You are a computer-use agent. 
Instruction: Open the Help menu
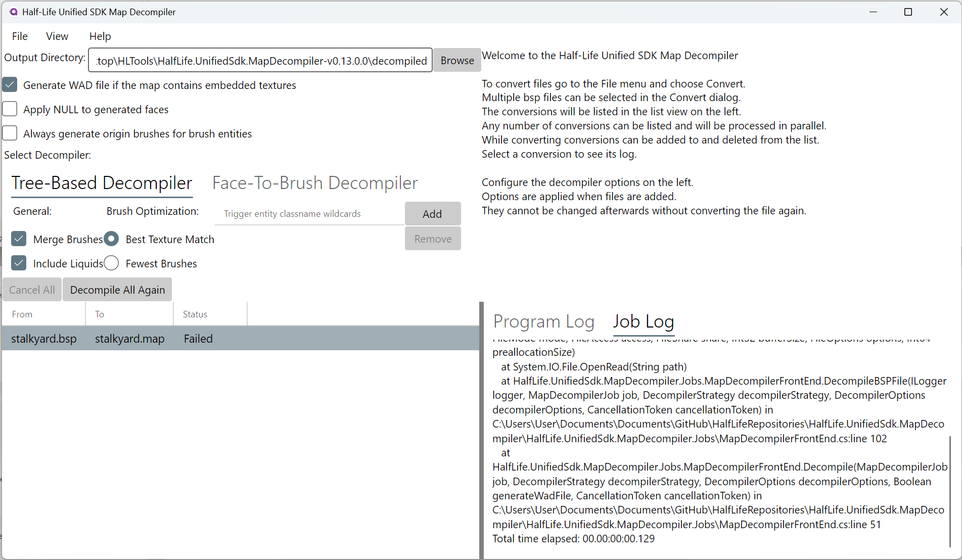coord(100,36)
